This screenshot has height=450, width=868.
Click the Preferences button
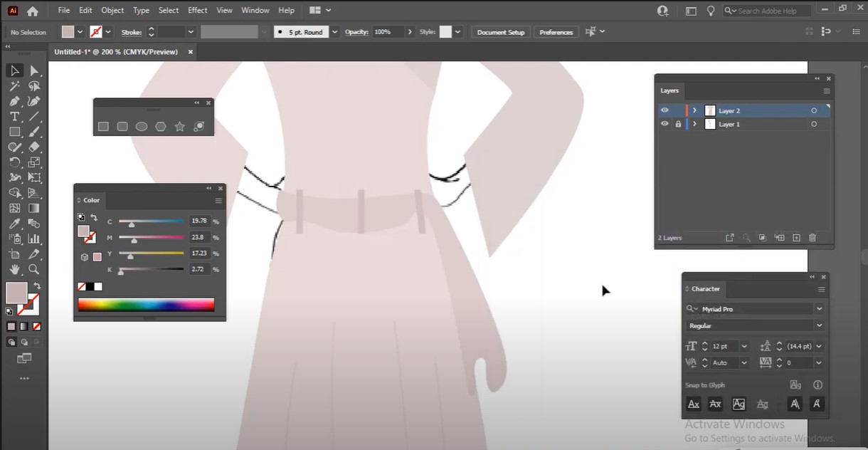click(556, 32)
